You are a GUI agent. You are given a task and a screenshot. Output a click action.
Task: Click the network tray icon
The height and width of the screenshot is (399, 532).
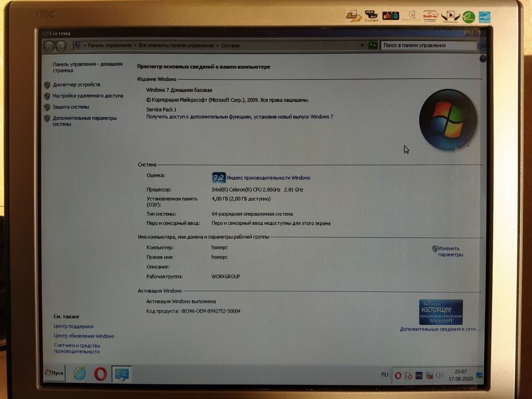(429, 376)
